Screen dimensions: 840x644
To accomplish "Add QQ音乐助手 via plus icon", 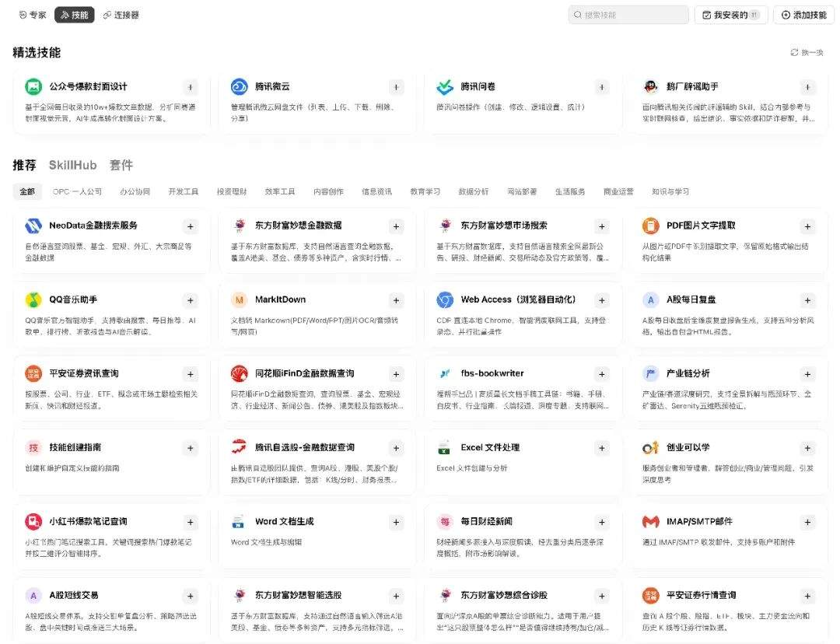I will 191,300.
